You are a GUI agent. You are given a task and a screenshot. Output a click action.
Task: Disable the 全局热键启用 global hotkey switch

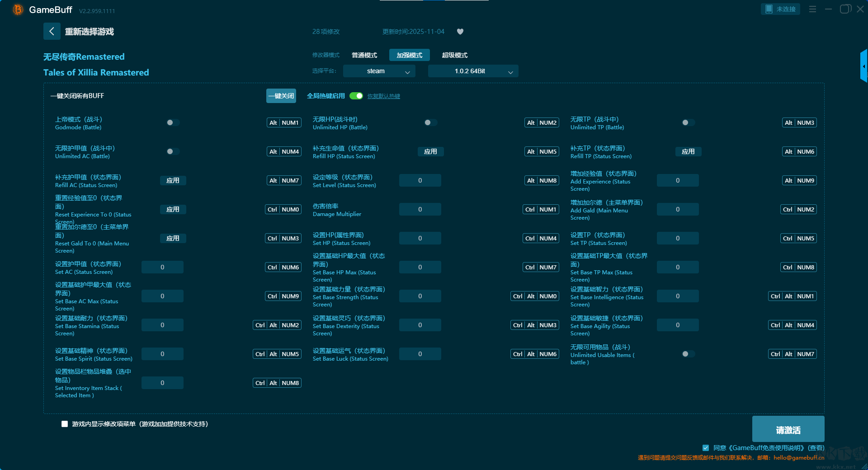(356, 96)
